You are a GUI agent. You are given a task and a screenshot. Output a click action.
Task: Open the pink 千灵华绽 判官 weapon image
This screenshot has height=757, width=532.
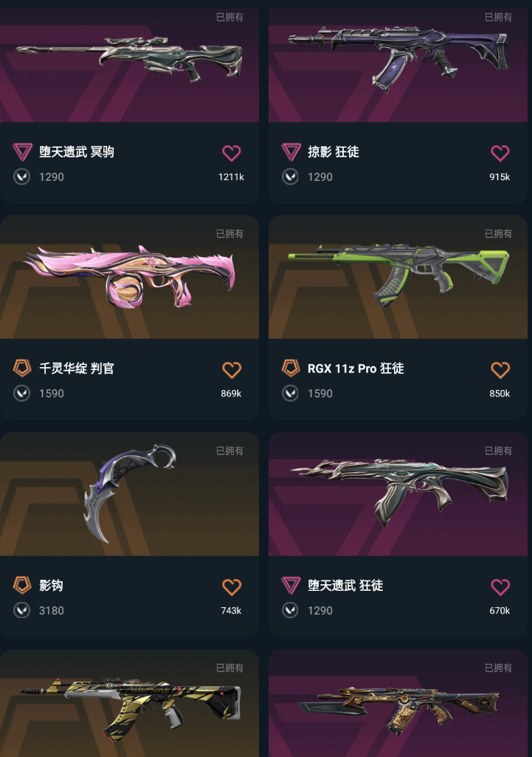129,277
